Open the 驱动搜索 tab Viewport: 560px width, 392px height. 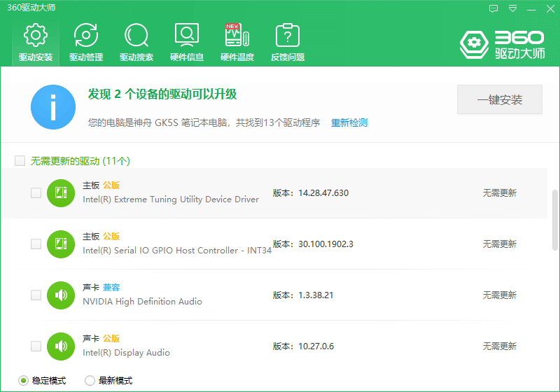point(136,43)
